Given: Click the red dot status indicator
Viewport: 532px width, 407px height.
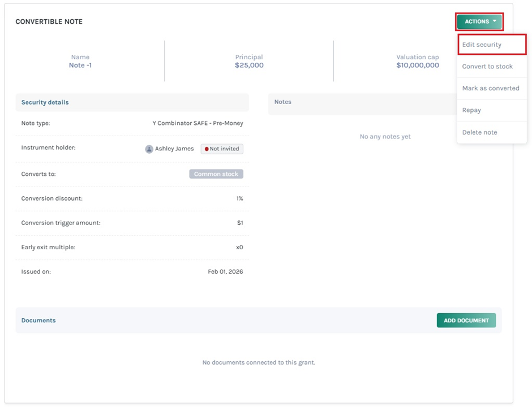Looking at the screenshot, I should point(207,149).
